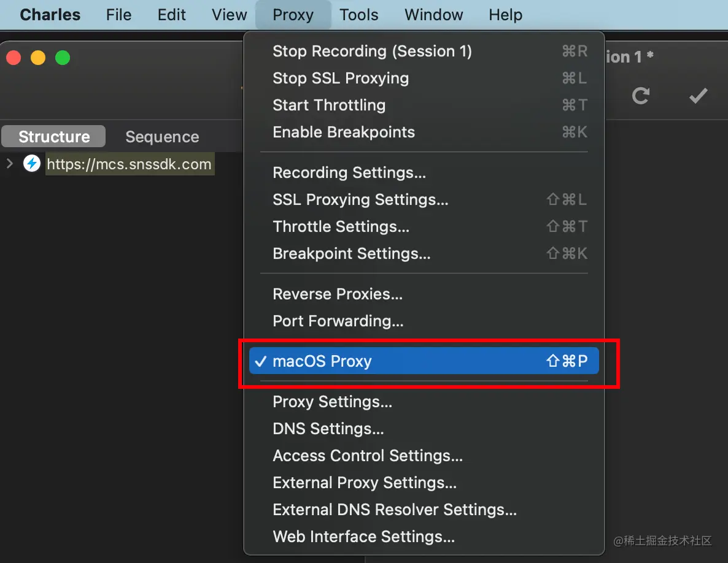Open the File menu
728x563 pixels.
click(x=118, y=15)
